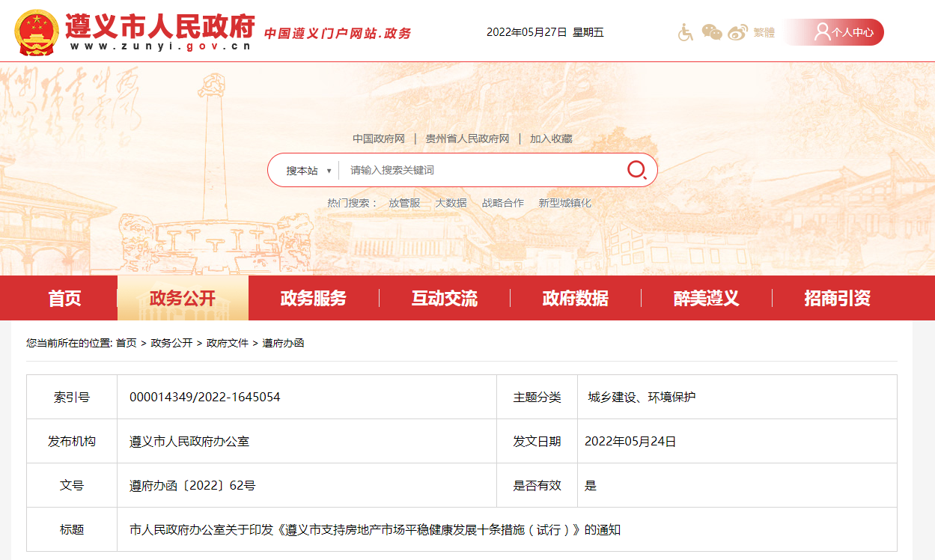
Task: Open the WeChat icon in header
Action: [x=712, y=32]
